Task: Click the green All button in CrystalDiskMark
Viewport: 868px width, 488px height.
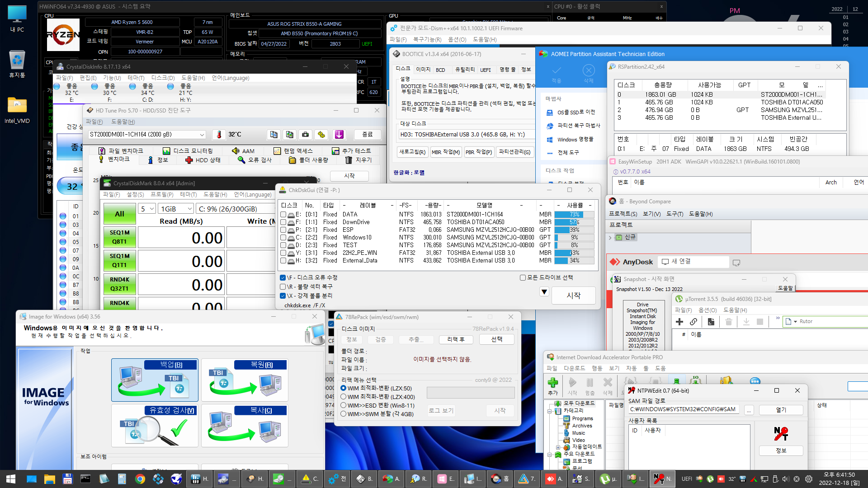Action: point(119,214)
